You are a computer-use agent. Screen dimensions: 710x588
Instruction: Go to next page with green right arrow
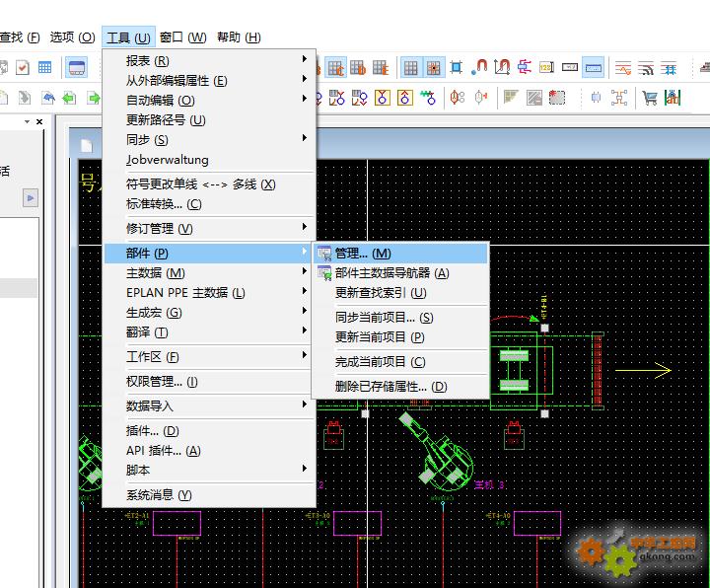(x=93, y=98)
